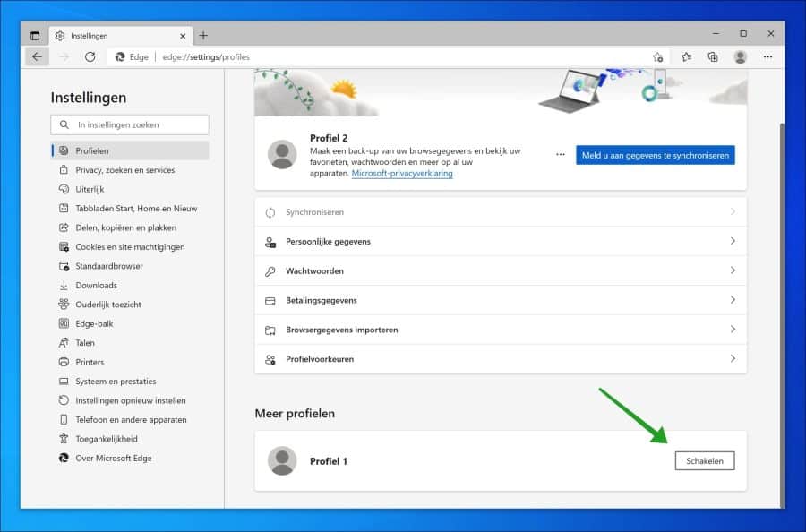Open the Microsoft-privacyverklaring link
806x532 pixels.
(x=402, y=173)
